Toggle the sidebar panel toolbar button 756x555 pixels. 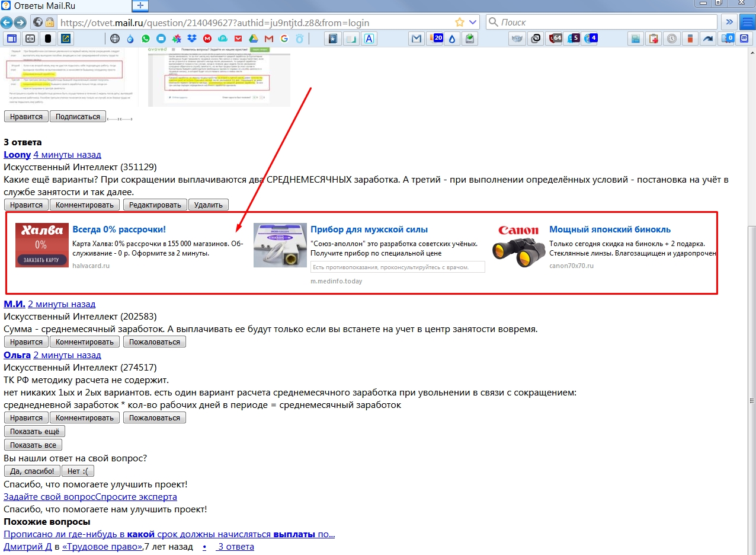click(x=11, y=39)
